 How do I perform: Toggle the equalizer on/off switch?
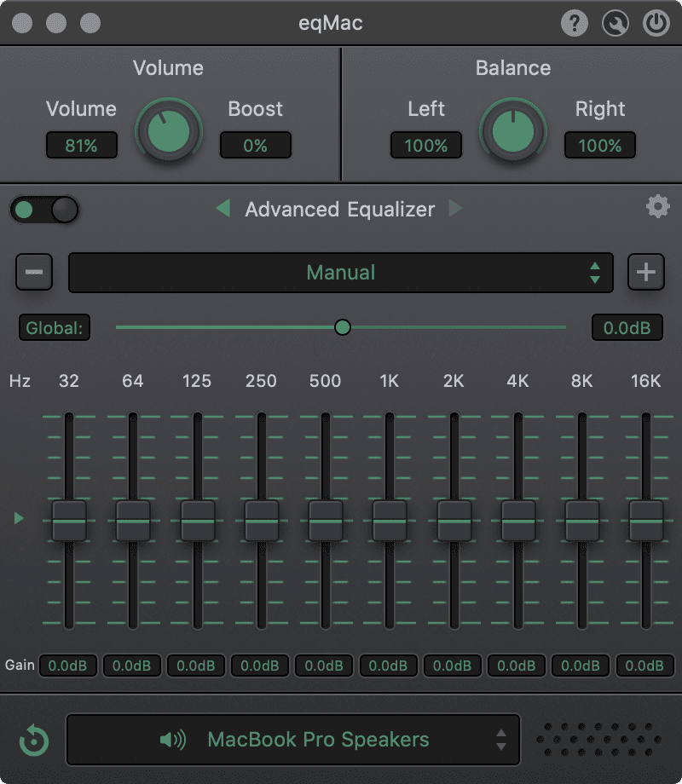44,210
